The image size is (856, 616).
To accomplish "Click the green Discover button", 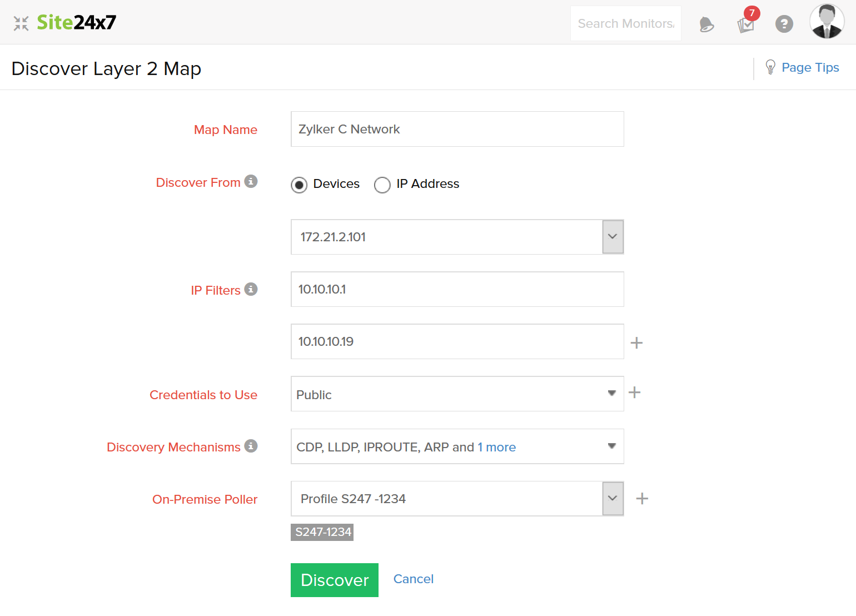I will pos(335,580).
